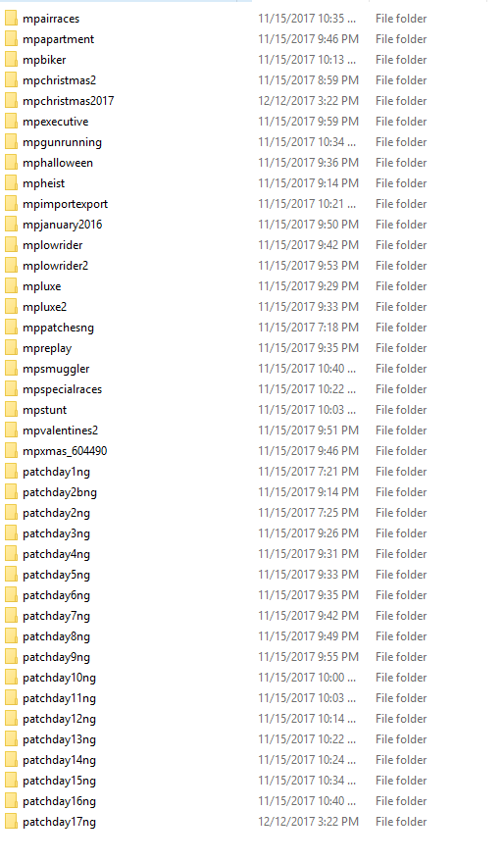Select the mpgunrunning folder icon
The height and width of the screenshot is (861, 504).
[11, 142]
